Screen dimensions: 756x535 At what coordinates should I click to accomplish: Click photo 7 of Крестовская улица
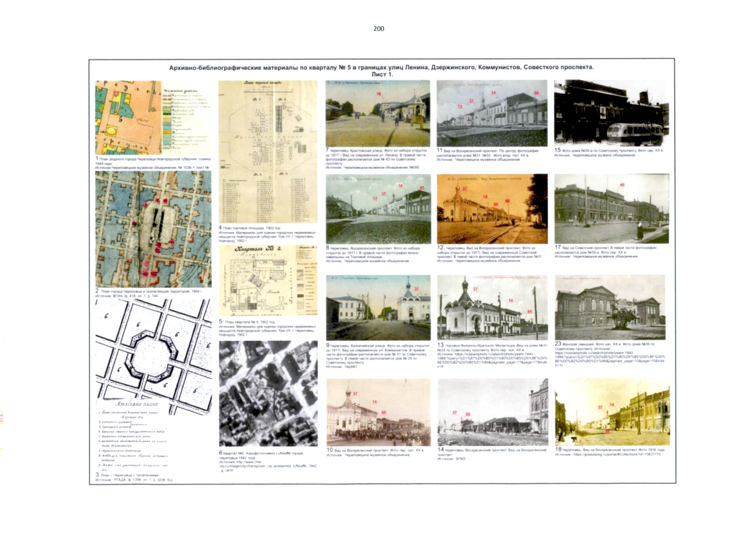pyautogui.click(x=378, y=113)
